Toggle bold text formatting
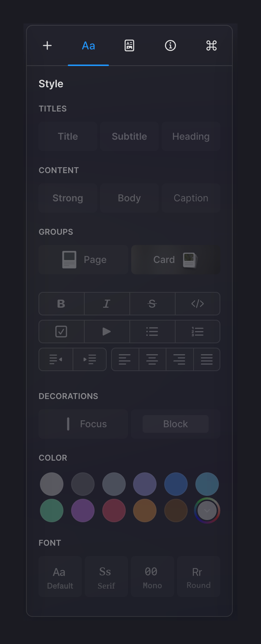 coord(61,304)
